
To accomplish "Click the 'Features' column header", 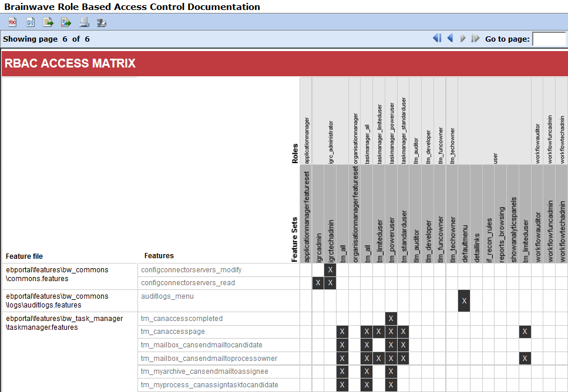I will (159, 255).
